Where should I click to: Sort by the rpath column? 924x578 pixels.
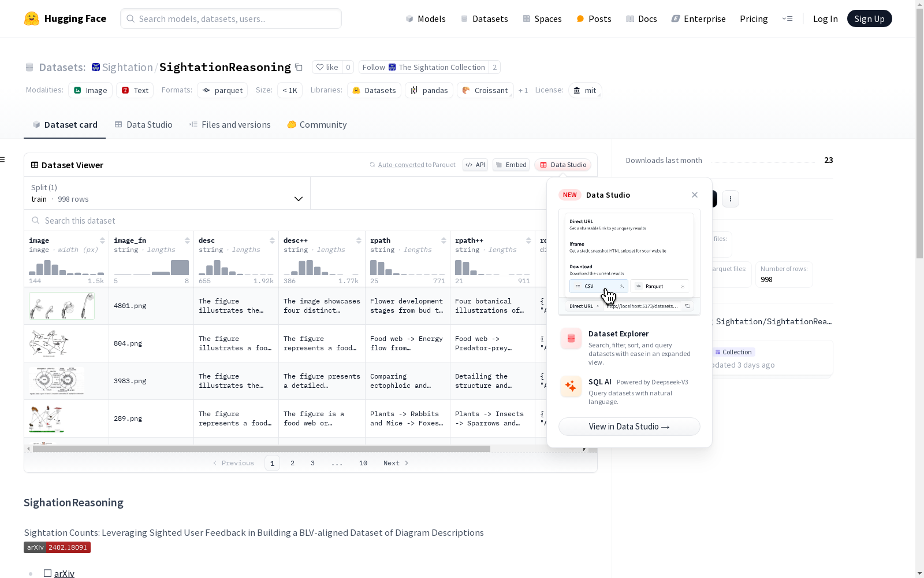(x=444, y=240)
